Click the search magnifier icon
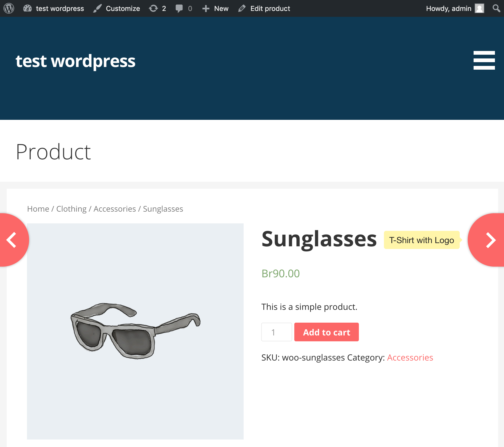This screenshot has height=447, width=504. (x=496, y=9)
